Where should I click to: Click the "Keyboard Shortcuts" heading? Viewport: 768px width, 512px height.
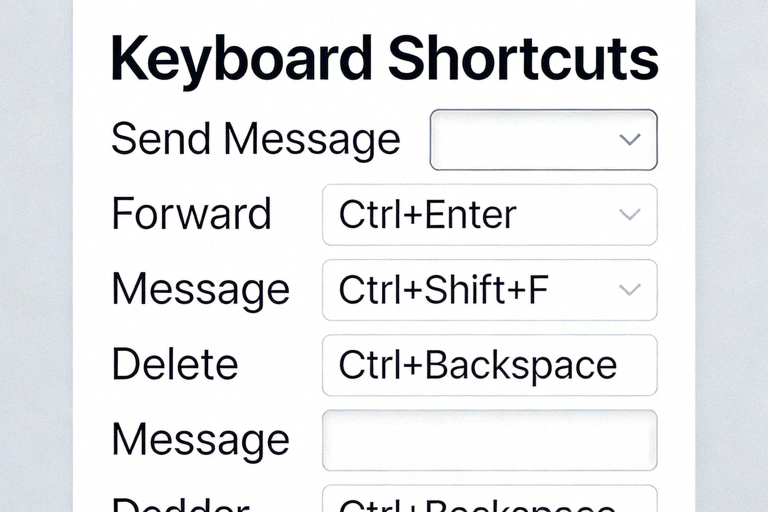click(385, 59)
